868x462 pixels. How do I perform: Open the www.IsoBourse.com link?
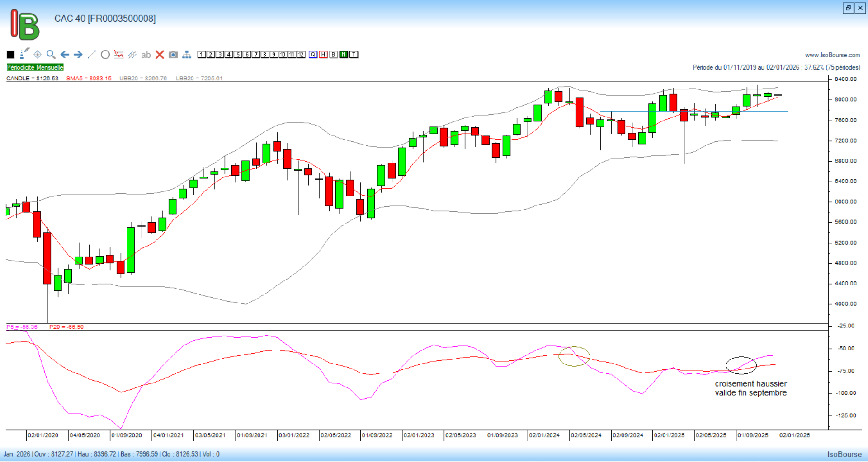(832, 55)
